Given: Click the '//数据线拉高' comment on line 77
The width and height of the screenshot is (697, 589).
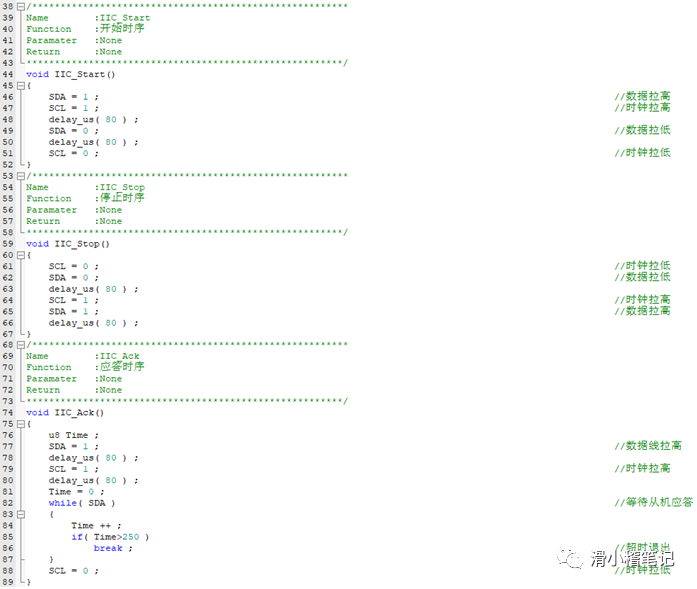Looking at the screenshot, I should 648,446.
